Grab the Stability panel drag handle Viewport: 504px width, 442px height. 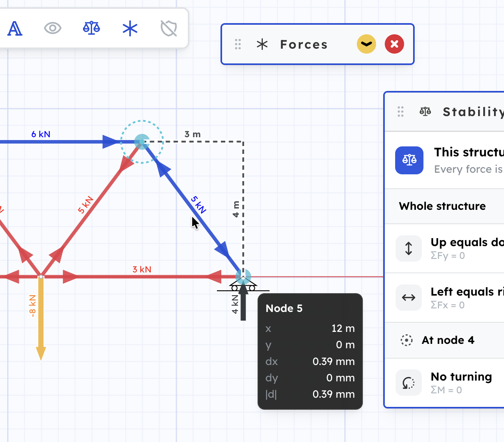[401, 112]
